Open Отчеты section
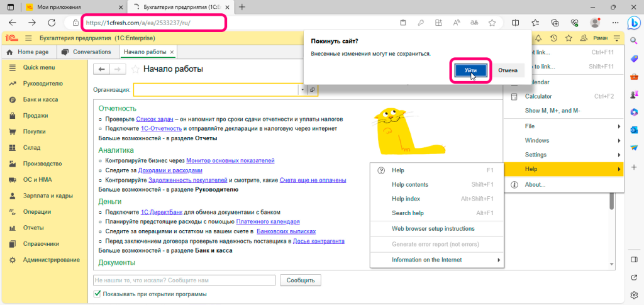 pos(45,228)
